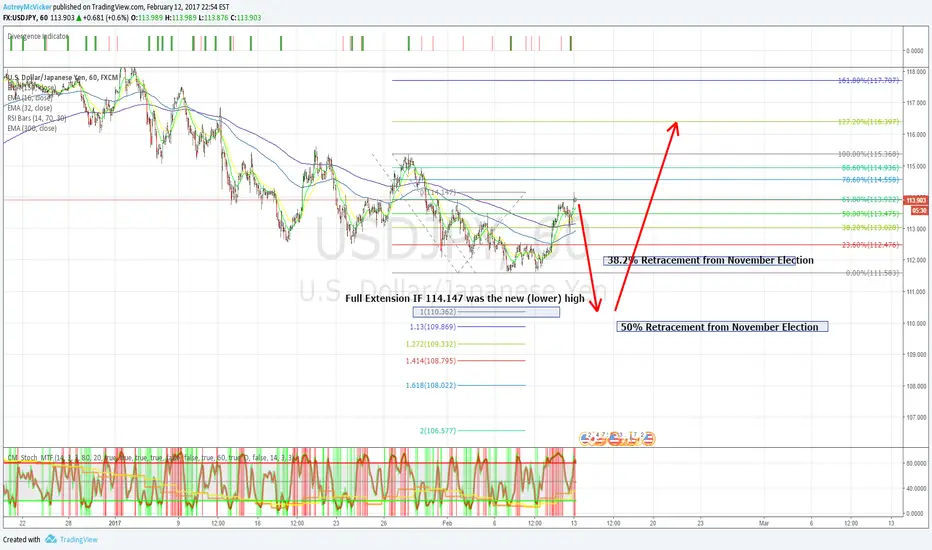The height and width of the screenshot is (550, 932).
Task: Click the 100.00%(115.368) Fibonacci label
Action: click(x=868, y=154)
